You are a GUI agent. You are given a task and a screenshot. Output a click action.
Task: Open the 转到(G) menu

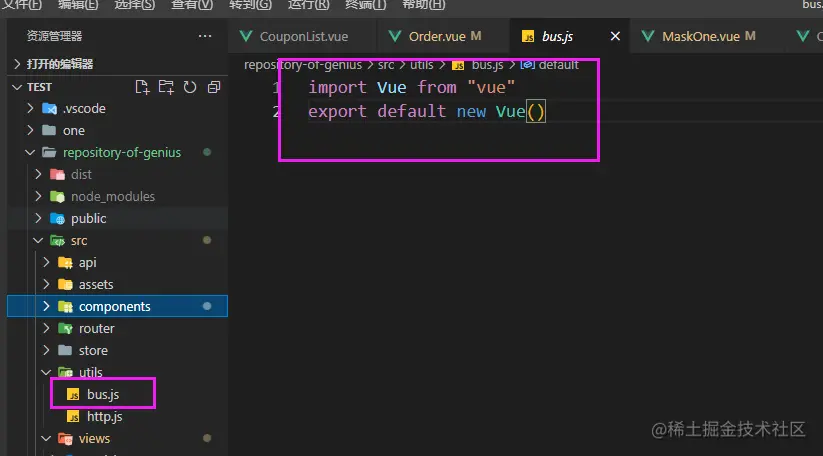pyautogui.click(x=250, y=5)
